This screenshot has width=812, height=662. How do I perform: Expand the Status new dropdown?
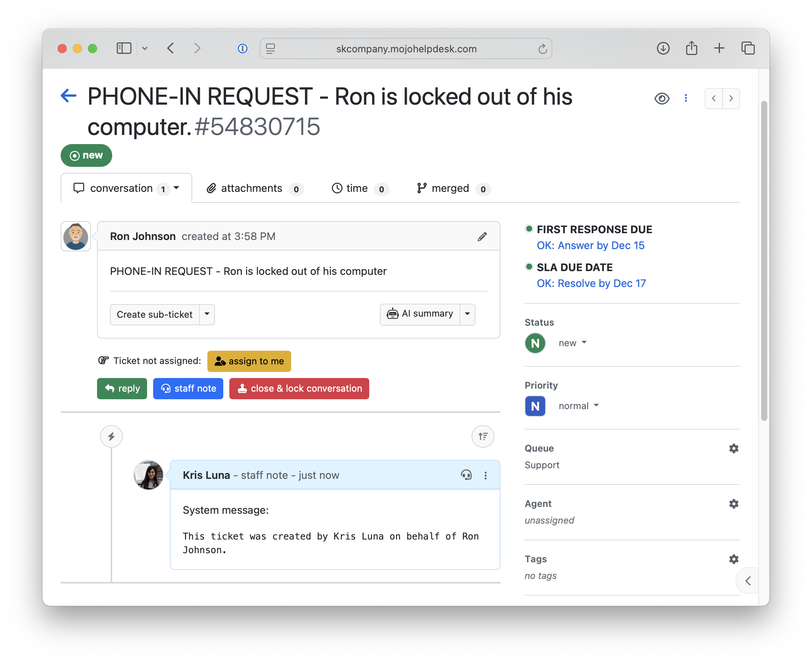572,343
